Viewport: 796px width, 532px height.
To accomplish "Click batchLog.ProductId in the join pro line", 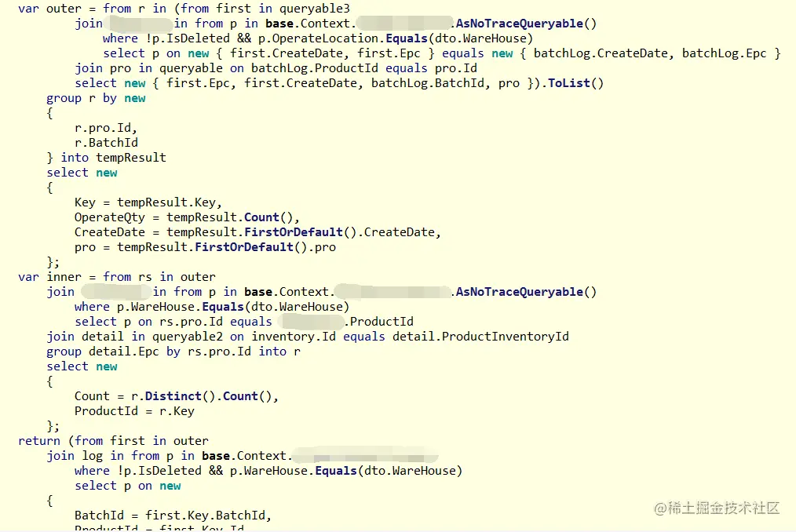I will tap(314, 68).
